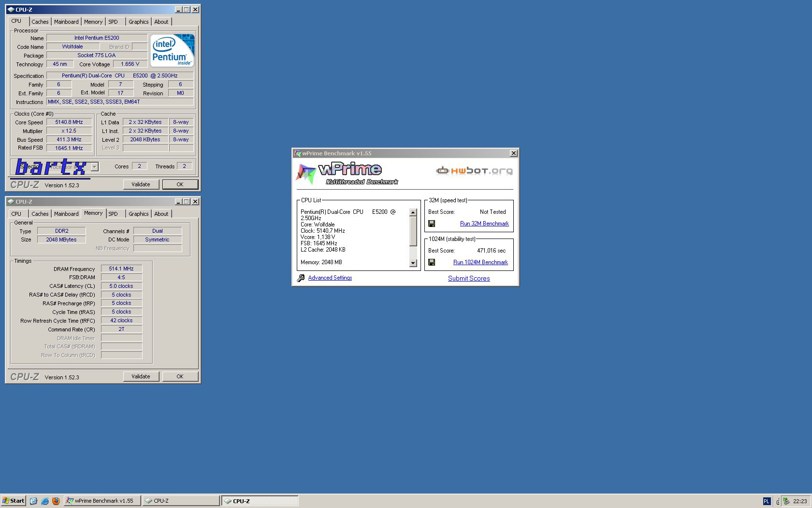Click the CPU List scrollbar thumb
Image resolution: width=812 pixels, height=508 pixels.
(x=413, y=231)
